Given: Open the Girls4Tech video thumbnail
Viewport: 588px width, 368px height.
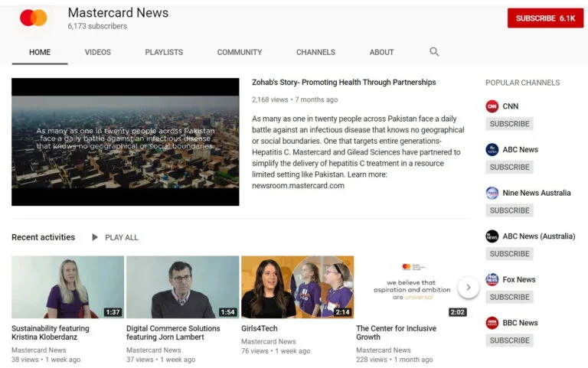Looking at the screenshot, I should pos(297,287).
